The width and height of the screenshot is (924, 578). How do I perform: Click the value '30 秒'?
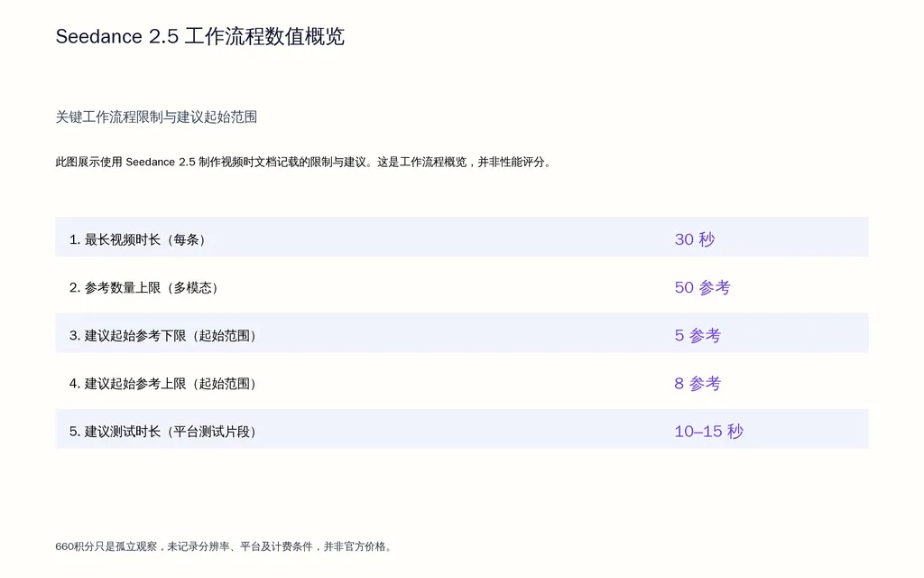[x=695, y=239]
